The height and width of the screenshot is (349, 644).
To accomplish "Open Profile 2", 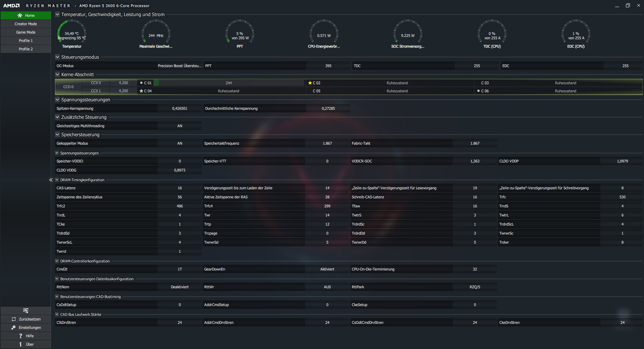I will point(26,49).
